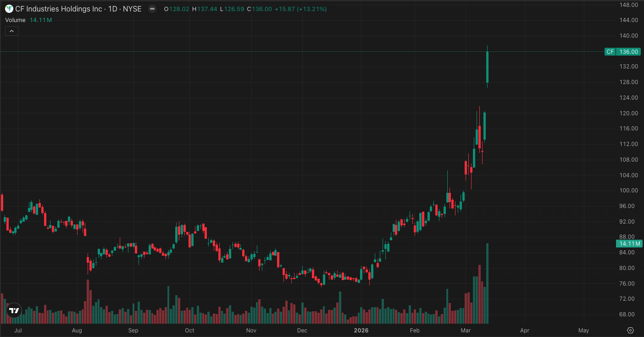
Task: Click the market status circle icon
Action: coord(152,9)
